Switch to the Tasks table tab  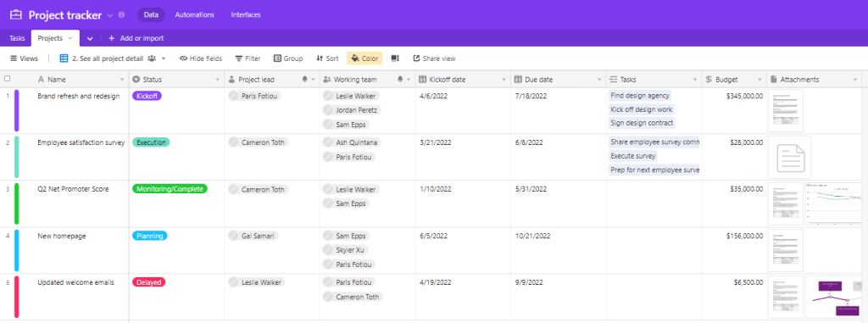click(17, 38)
